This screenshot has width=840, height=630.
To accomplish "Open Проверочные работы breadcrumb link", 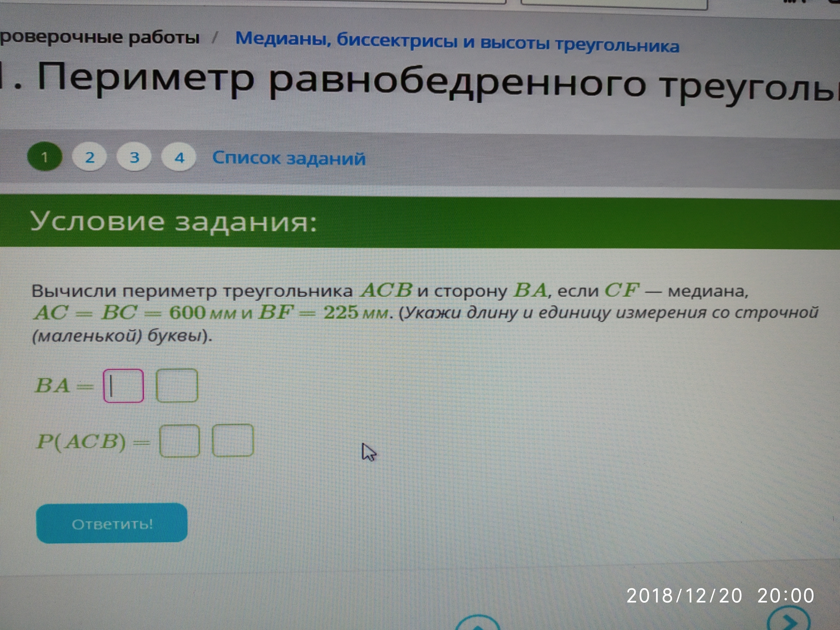I will tap(100, 38).
